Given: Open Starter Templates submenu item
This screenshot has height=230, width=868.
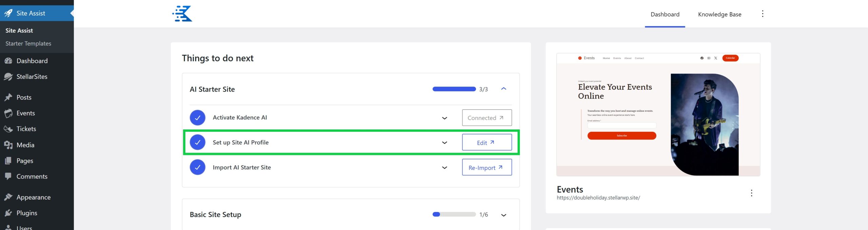Looking at the screenshot, I should 28,43.
